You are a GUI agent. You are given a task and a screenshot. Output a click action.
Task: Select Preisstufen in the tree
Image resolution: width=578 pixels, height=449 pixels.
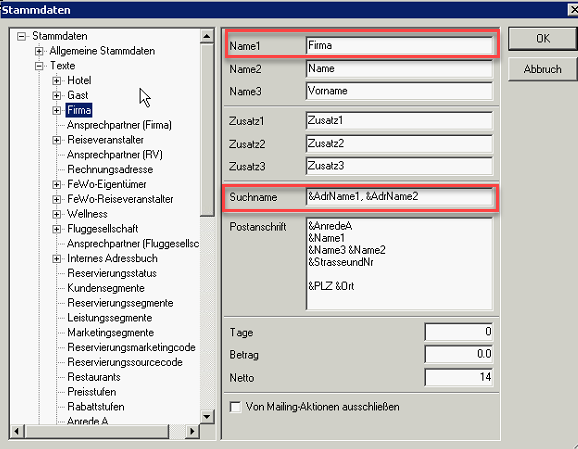[x=91, y=392]
